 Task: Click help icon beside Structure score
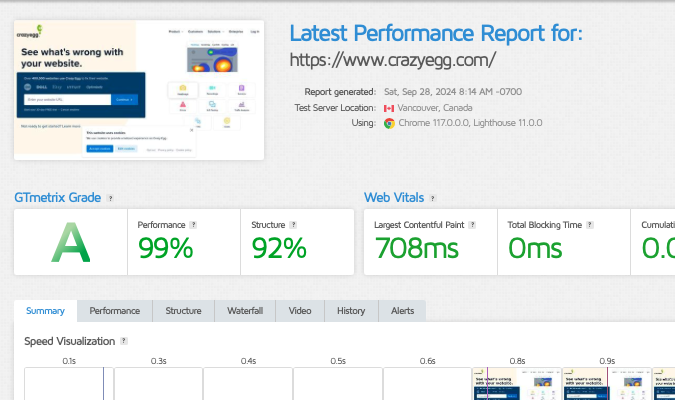click(x=293, y=225)
